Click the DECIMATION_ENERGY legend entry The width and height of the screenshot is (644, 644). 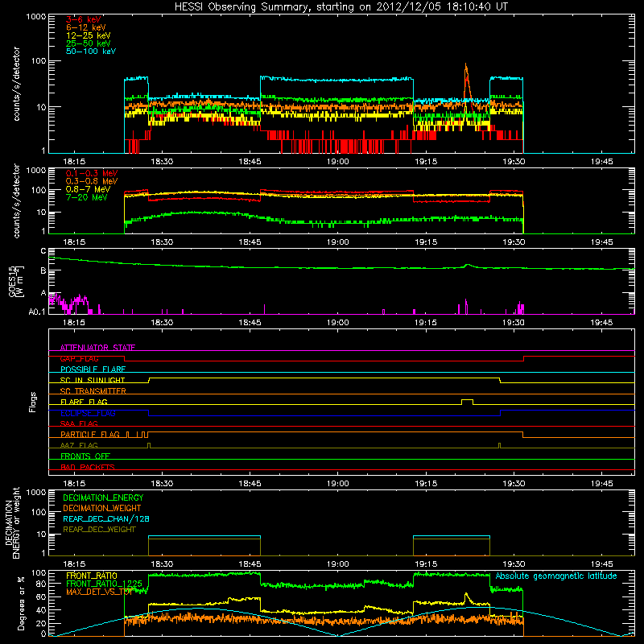(103, 497)
